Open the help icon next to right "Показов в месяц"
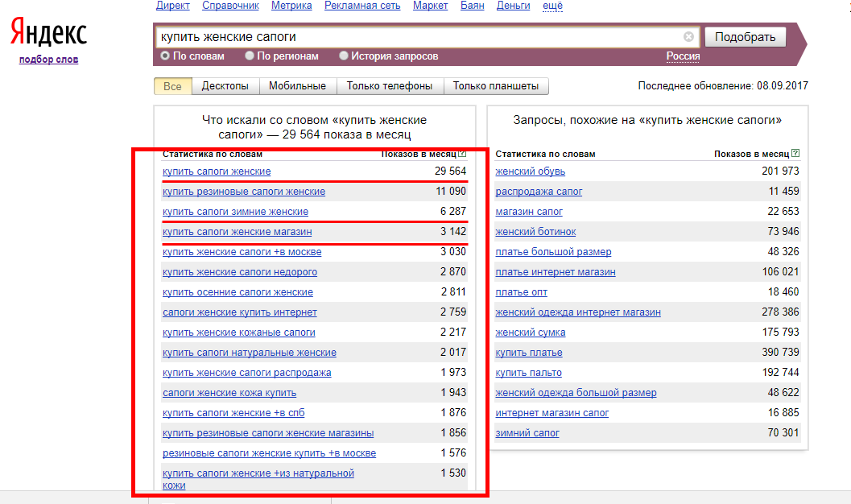Image resolution: width=851 pixels, height=504 pixels. pos(795,154)
